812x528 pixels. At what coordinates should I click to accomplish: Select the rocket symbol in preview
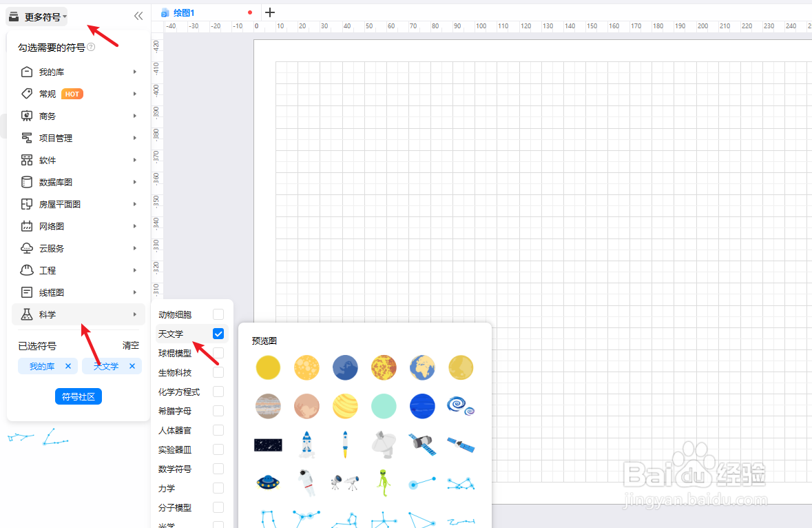pyautogui.click(x=306, y=445)
